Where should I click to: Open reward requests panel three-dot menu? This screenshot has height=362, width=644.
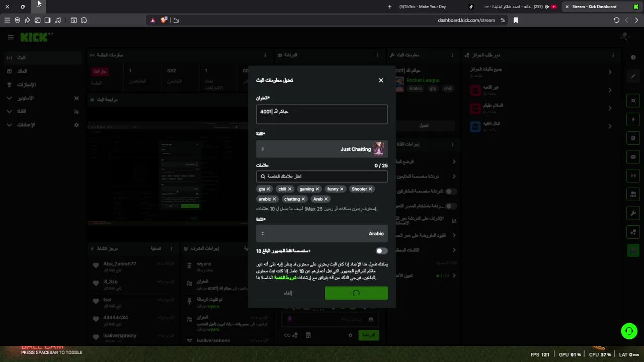click(x=613, y=55)
